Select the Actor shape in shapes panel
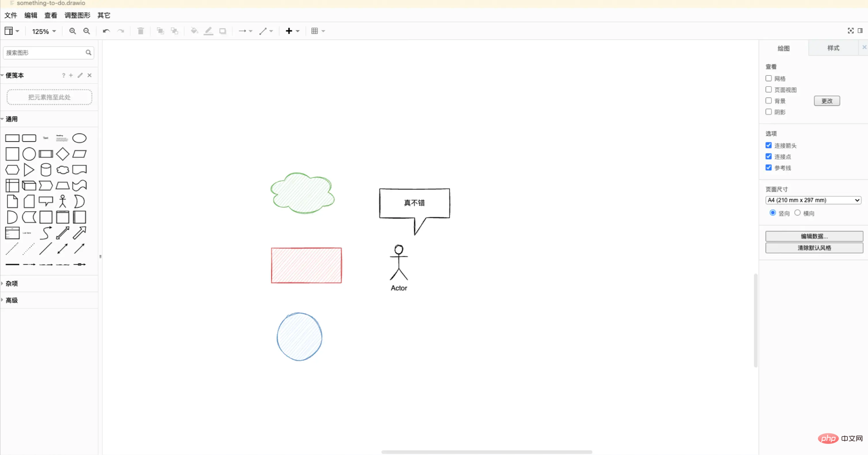 click(62, 201)
